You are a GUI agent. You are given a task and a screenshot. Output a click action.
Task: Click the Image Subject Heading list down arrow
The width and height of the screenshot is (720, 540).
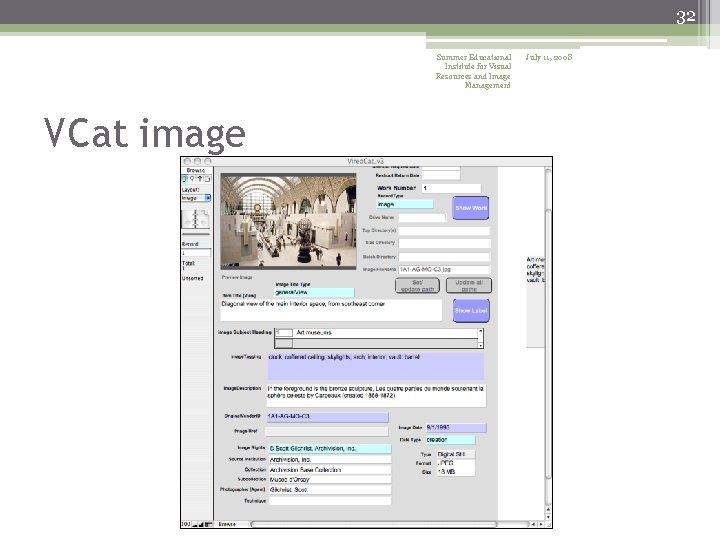480,345
